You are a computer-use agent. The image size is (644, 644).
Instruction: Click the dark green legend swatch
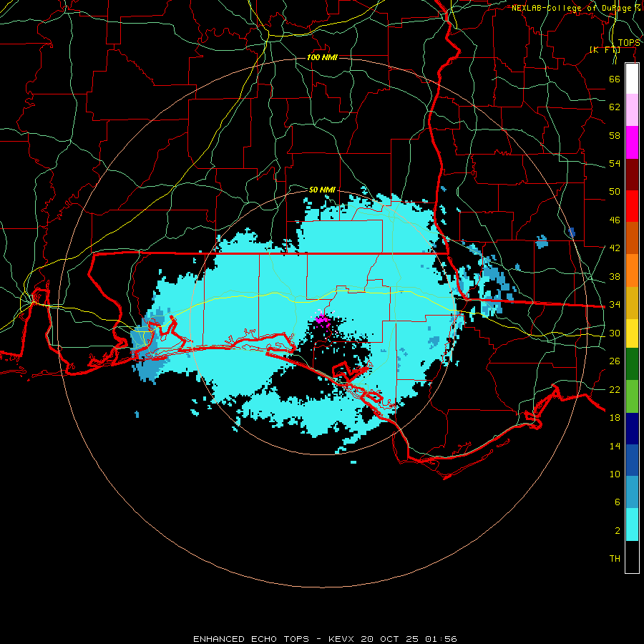point(632,364)
